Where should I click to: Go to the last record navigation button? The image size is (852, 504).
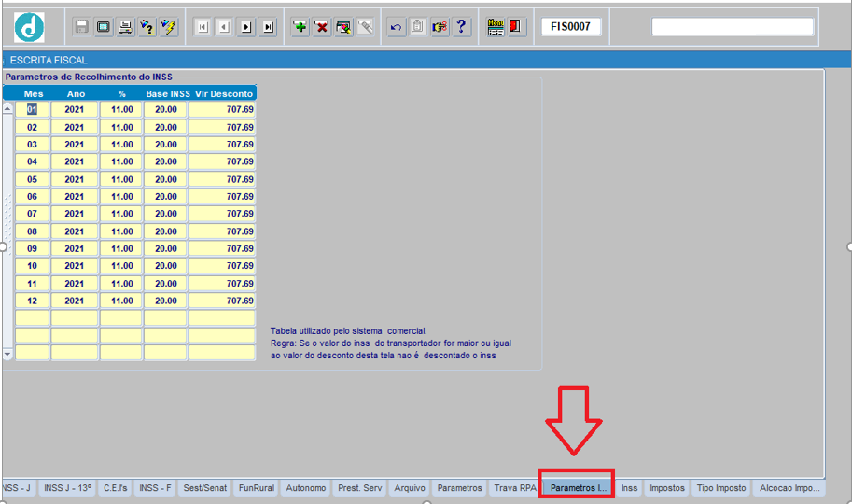269,27
